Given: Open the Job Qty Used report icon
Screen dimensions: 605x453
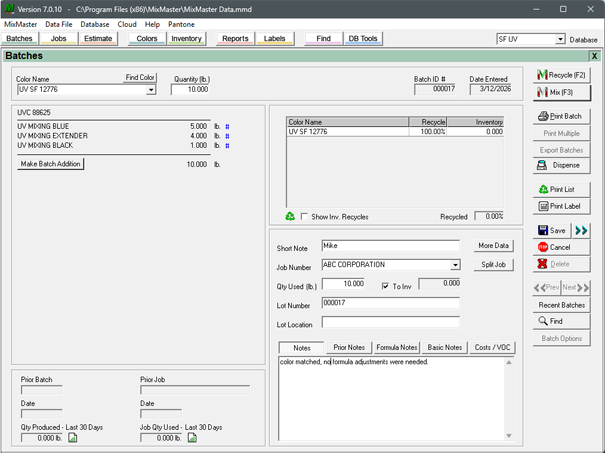Looking at the screenshot, I should [x=192, y=437].
